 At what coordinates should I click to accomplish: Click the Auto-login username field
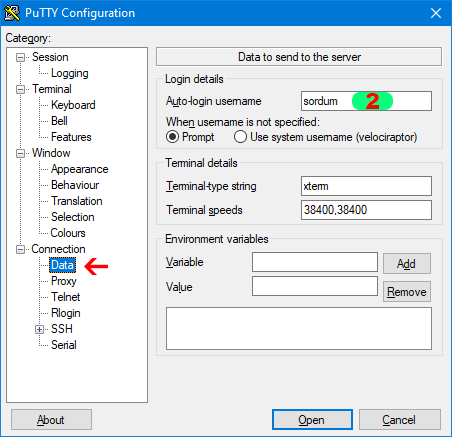point(366,101)
